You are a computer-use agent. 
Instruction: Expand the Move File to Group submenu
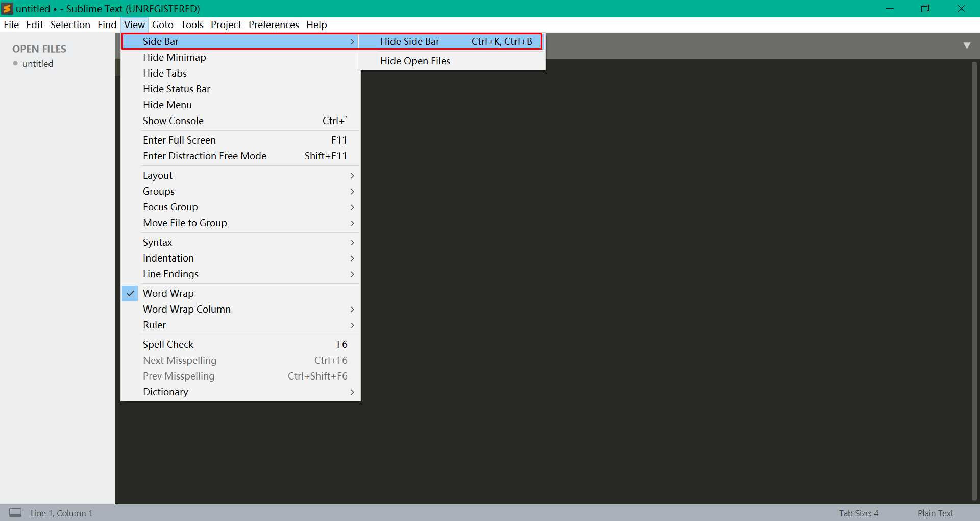(240, 223)
